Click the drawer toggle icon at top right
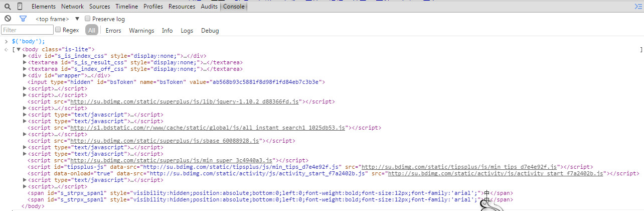The width and height of the screenshot is (644, 211). [637, 7]
